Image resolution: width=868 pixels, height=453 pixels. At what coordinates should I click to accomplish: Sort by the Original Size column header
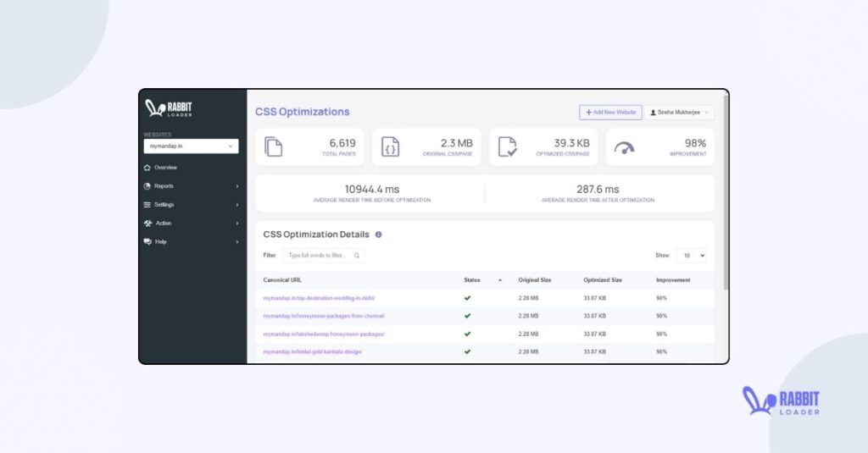(x=535, y=280)
